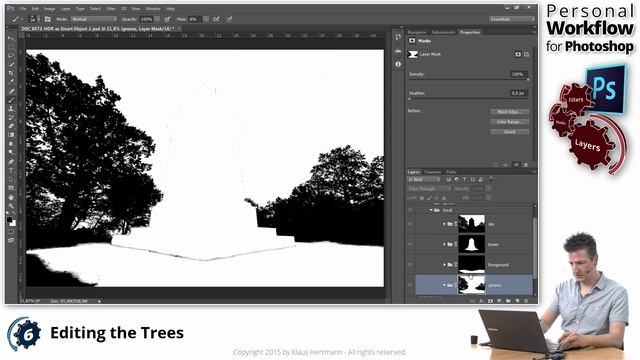
Task: Select the tower layer mask thumbnail
Action: (x=471, y=244)
